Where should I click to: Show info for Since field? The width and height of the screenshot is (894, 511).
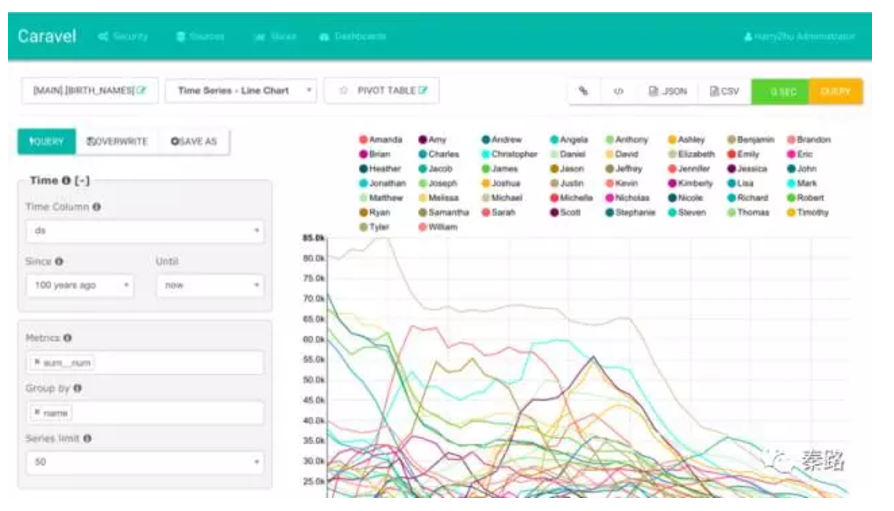coord(59,261)
